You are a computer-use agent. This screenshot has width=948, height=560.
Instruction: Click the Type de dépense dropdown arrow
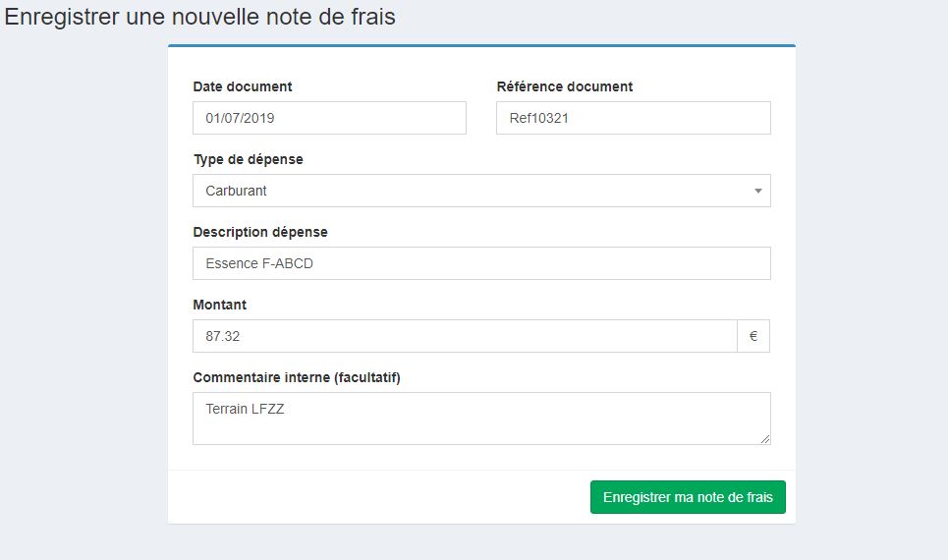pos(757,192)
